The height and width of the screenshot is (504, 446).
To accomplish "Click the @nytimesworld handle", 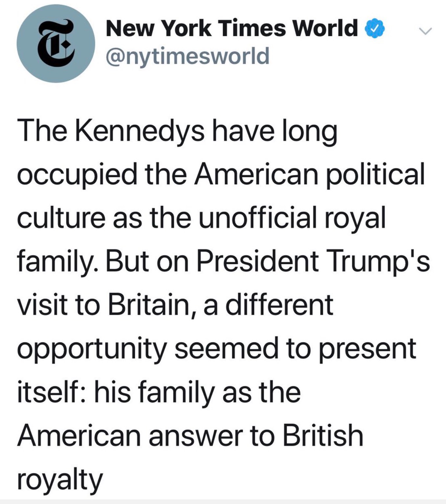I will point(187,56).
